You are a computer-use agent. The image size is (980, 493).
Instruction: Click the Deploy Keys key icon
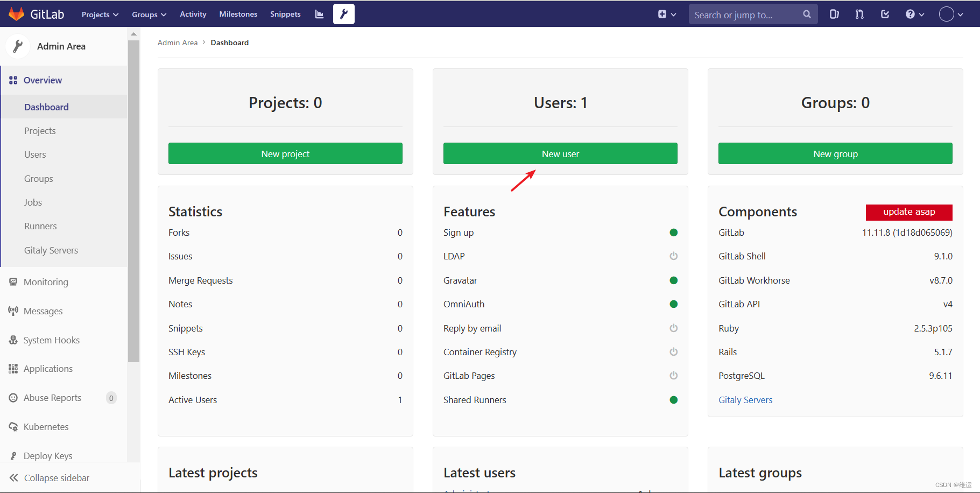pos(13,456)
